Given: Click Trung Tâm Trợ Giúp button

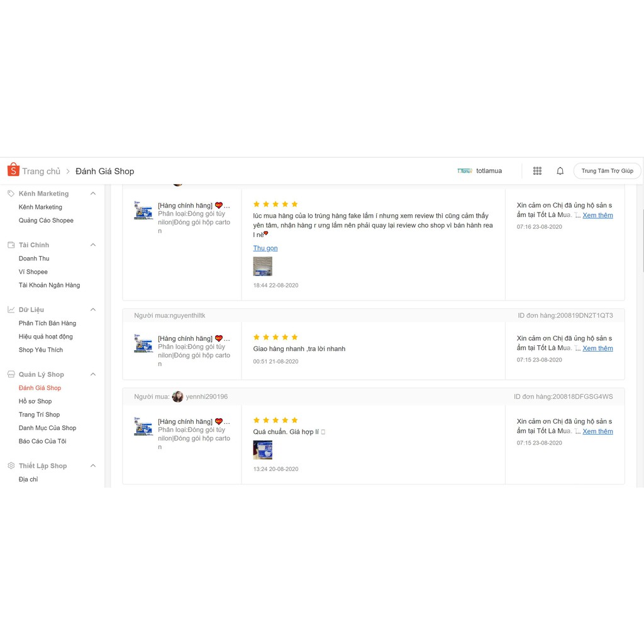Looking at the screenshot, I should tap(607, 171).
